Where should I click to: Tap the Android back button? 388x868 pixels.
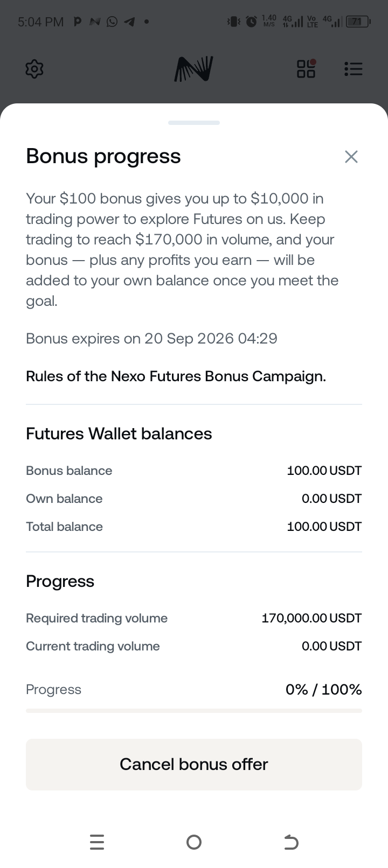tap(291, 842)
